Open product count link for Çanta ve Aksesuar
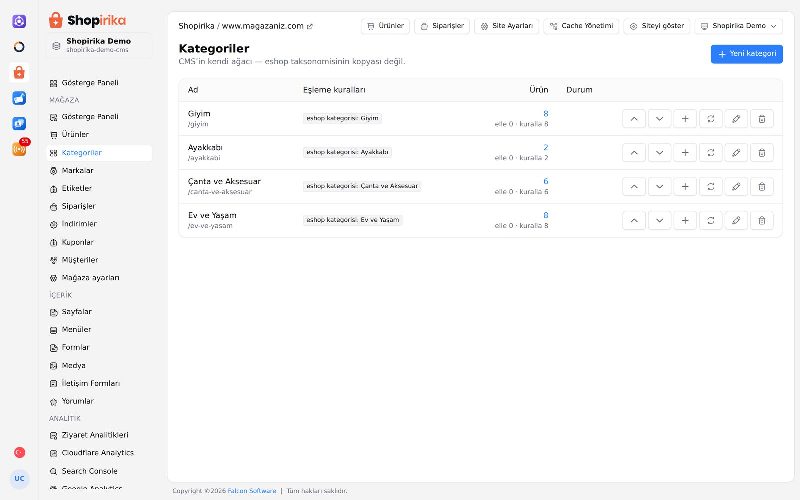This screenshot has height=500, width=800. pos(545,181)
